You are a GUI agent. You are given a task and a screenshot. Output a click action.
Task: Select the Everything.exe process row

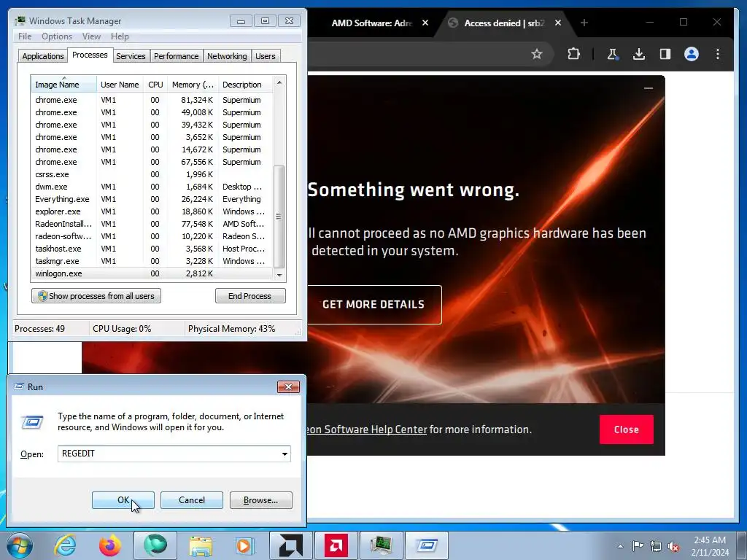152,199
